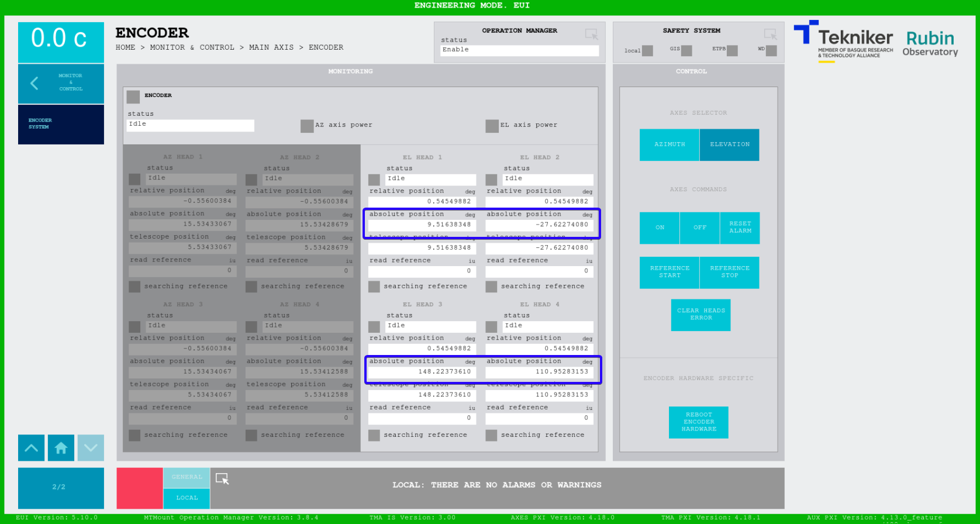
Task: Switch to the GENERAL alarms tab
Action: point(187,477)
